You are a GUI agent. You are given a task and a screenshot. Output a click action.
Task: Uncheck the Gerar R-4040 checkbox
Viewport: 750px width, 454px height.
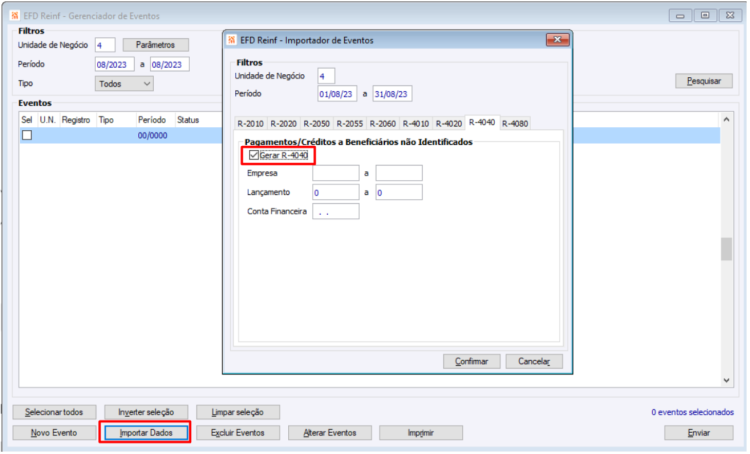[x=254, y=155]
